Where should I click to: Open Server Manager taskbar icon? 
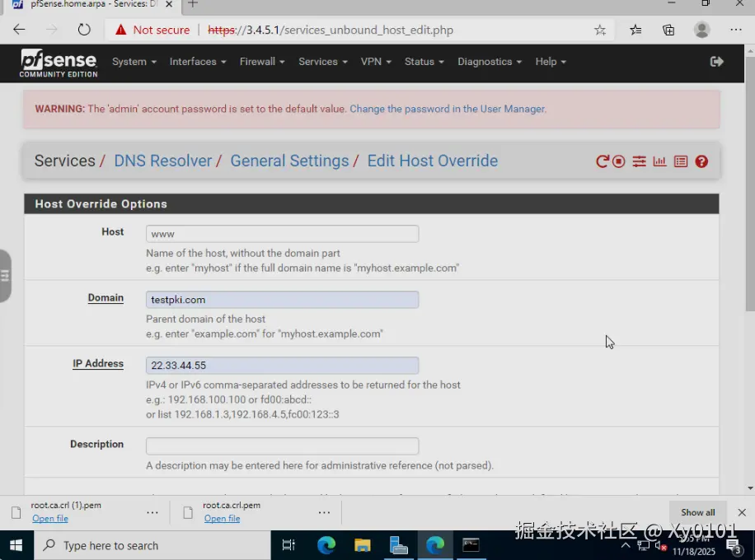[398, 545]
